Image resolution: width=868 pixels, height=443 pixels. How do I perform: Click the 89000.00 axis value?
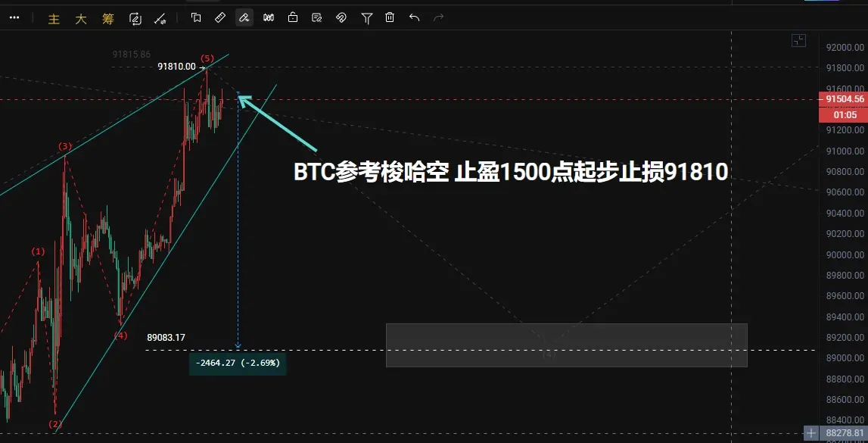tap(845, 358)
